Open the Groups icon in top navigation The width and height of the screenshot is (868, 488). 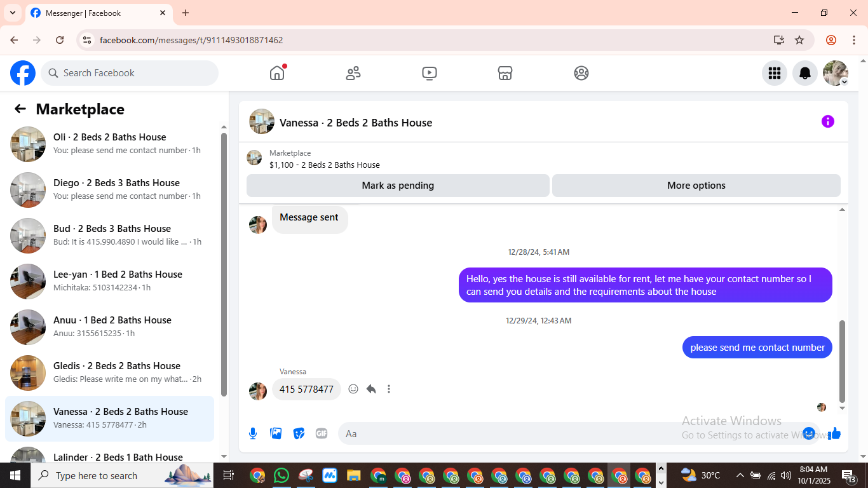point(581,73)
